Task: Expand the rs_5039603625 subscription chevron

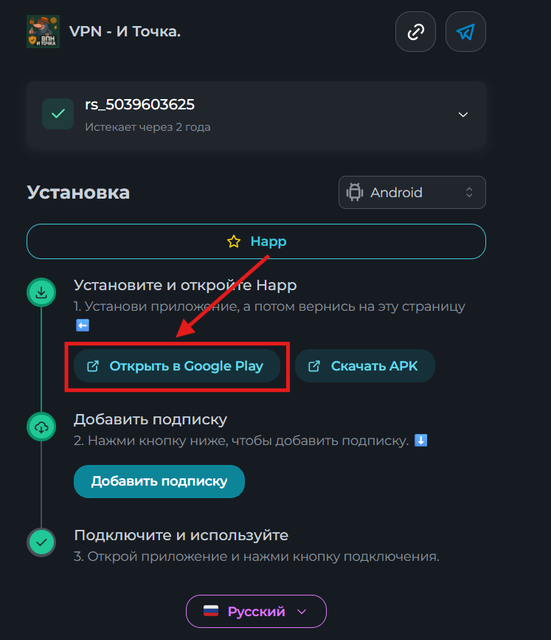Action: [x=463, y=115]
